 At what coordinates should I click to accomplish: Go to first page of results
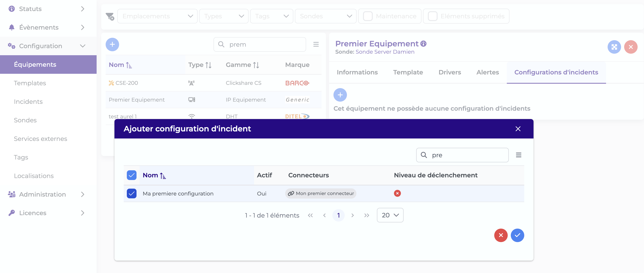[x=310, y=215]
